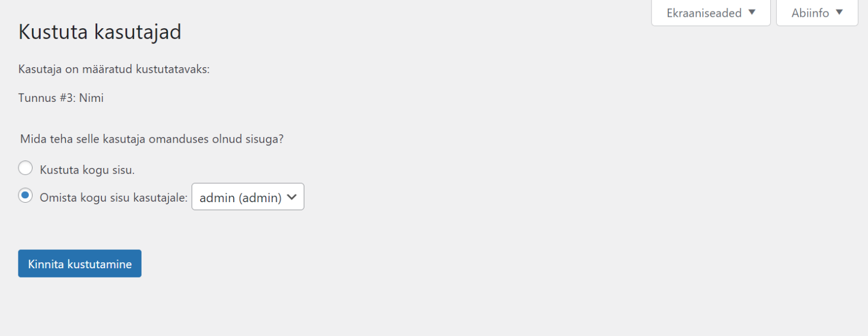The image size is (868, 336).
Task: Click the 'Kustuta kogu sisu.' label text
Action: 87,170
